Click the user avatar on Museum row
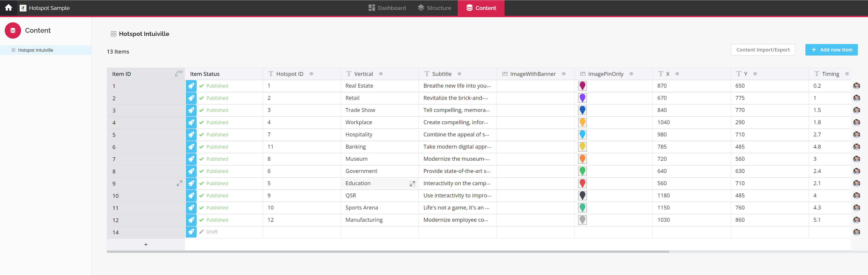This screenshot has width=868, height=275. 856,159
